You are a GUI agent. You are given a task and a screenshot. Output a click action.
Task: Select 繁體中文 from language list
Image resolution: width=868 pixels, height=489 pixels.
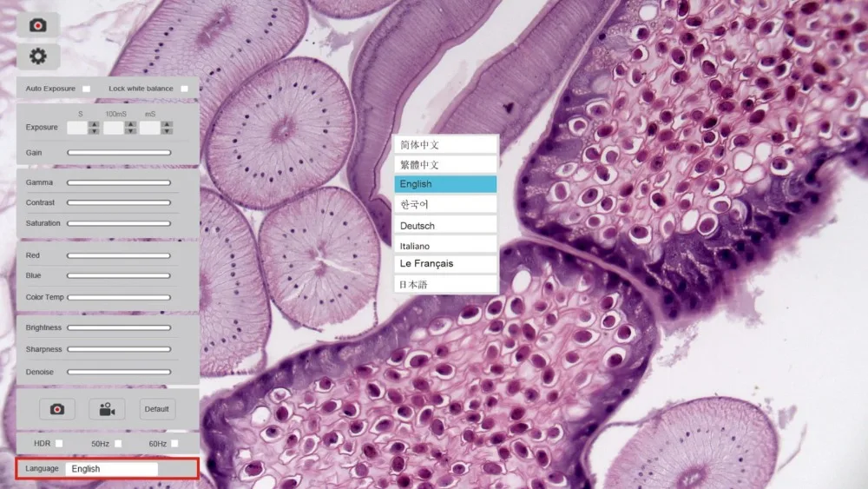coord(445,164)
